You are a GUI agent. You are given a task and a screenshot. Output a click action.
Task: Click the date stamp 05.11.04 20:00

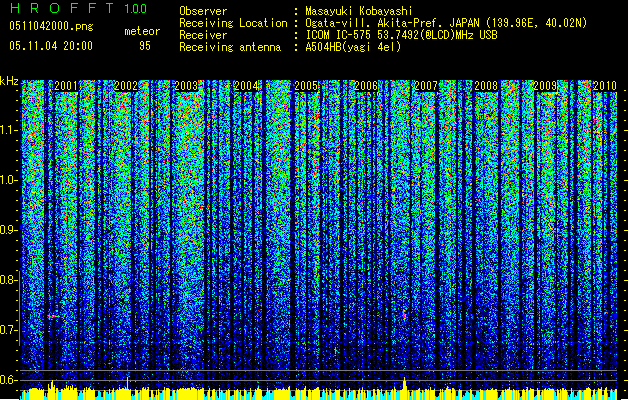tap(51, 46)
